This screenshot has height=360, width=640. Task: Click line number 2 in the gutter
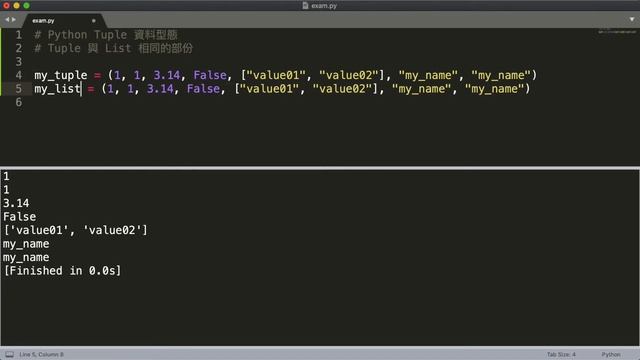(x=19, y=48)
